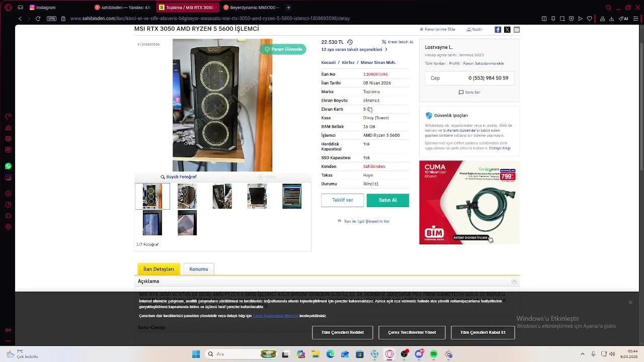Open seller's Profili link
Image resolution: width=644 pixels, height=362 pixels.
pyautogui.click(x=454, y=64)
